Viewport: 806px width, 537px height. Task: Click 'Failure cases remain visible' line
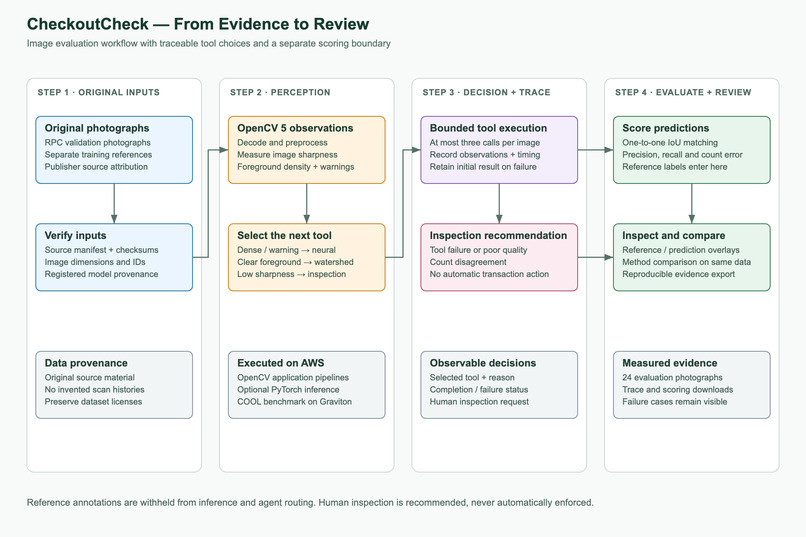pos(674,401)
